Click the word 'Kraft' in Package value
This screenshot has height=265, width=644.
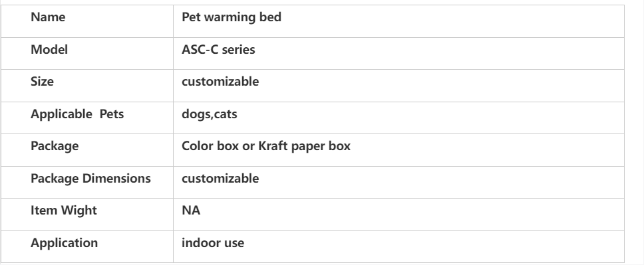(273, 146)
